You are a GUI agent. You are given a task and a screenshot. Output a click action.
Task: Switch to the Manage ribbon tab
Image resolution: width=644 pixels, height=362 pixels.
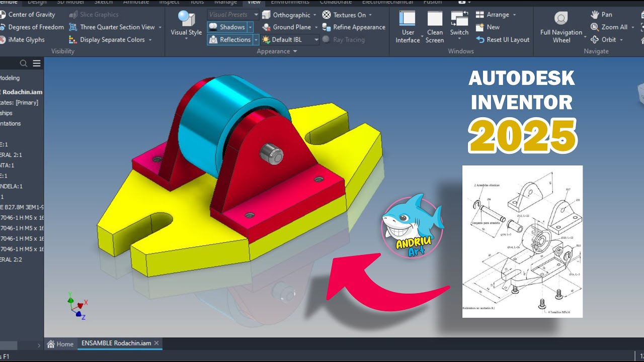[x=225, y=3]
